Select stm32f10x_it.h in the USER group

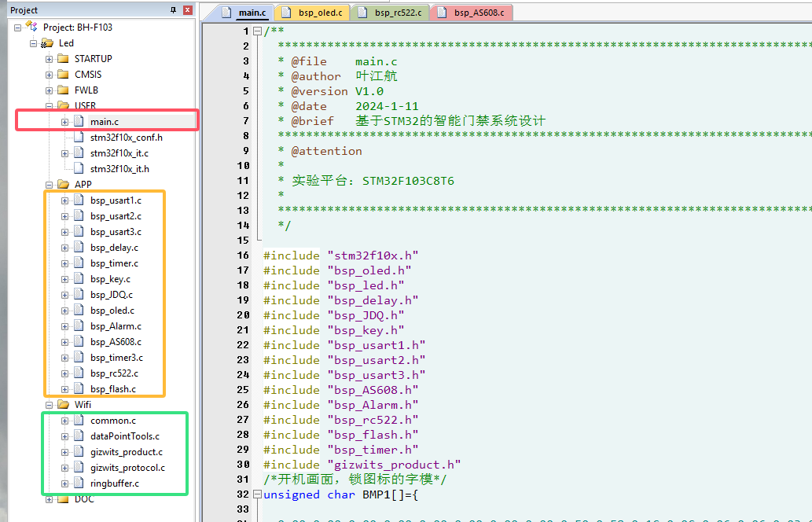tap(119, 169)
